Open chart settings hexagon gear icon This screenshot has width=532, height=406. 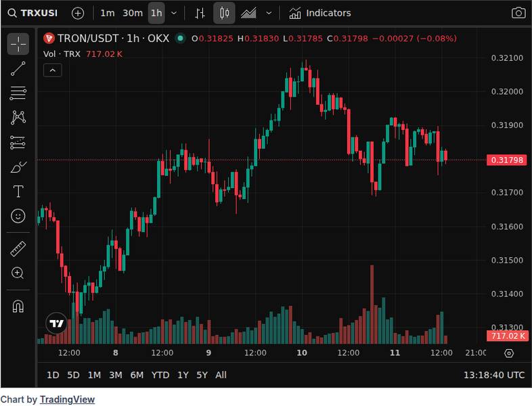click(509, 353)
